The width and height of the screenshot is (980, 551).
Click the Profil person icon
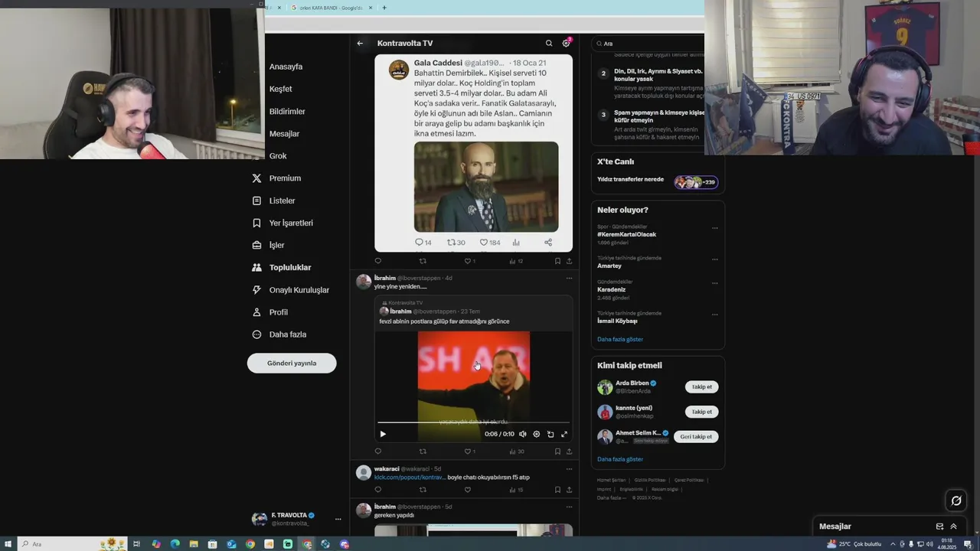click(256, 312)
